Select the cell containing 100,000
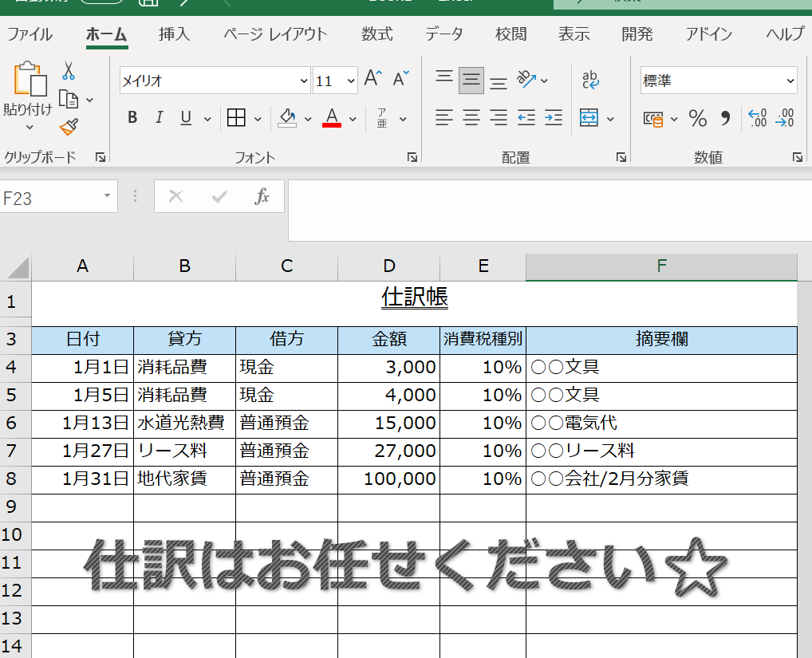The width and height of the screenshot is (812, 658). click(389, 479)
